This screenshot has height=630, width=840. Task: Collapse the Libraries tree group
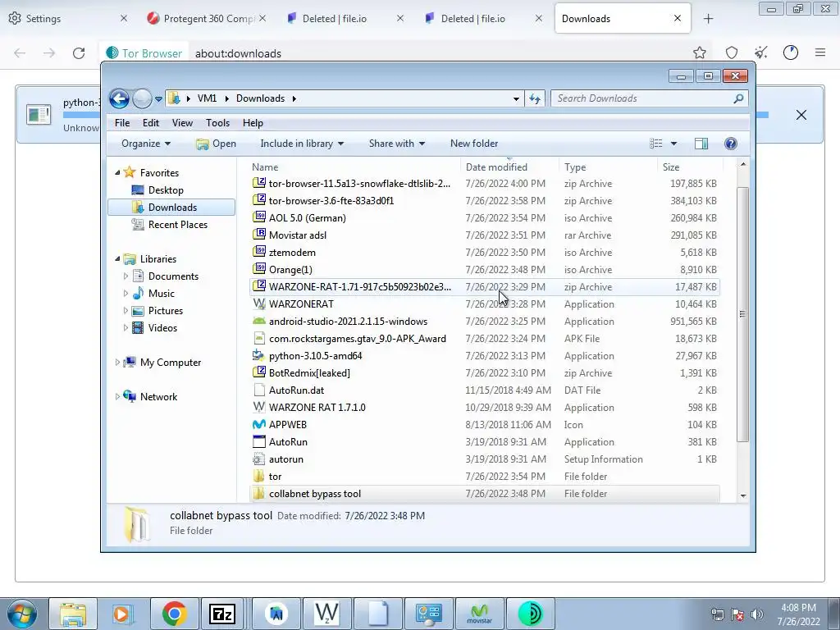(x=117, y=258)
